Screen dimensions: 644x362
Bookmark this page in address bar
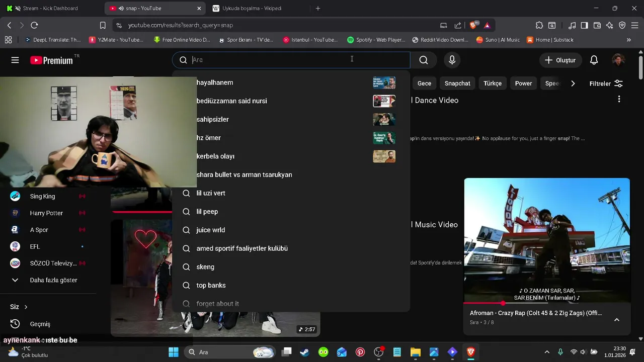pos(103,25)
